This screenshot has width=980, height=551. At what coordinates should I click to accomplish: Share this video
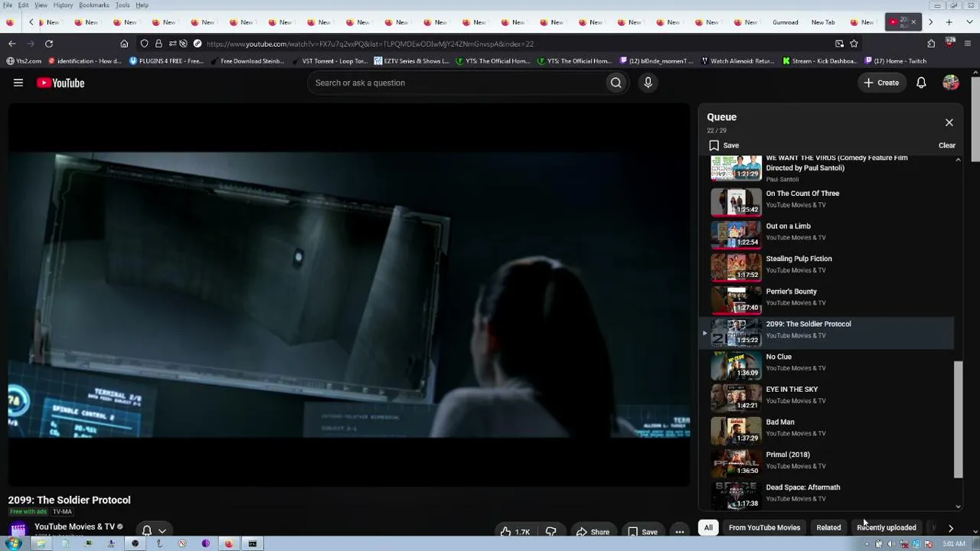pyautogui.click(x=593, y=532)
